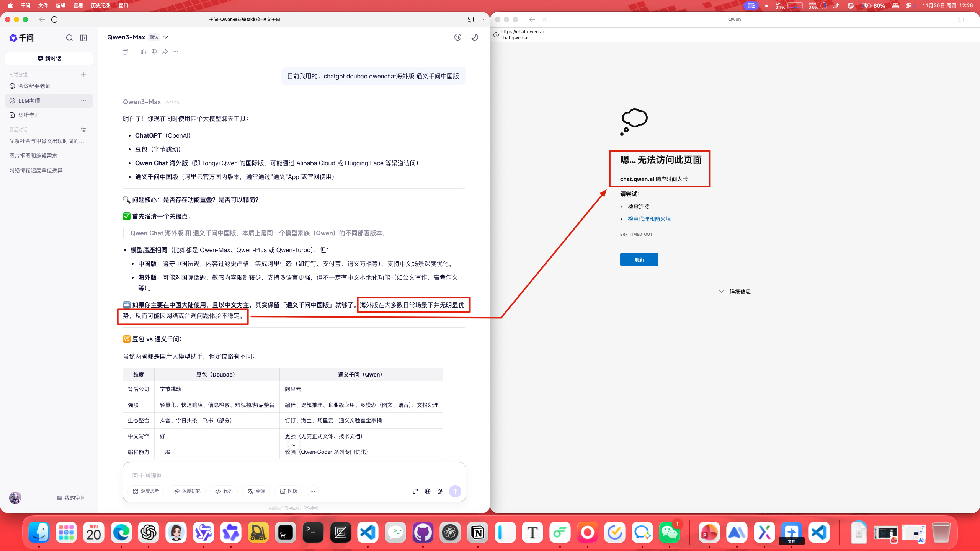The height and width of the screenshot is (551, 980).
Task: Open copy options dropdown arrow
Action: point(133,52)
